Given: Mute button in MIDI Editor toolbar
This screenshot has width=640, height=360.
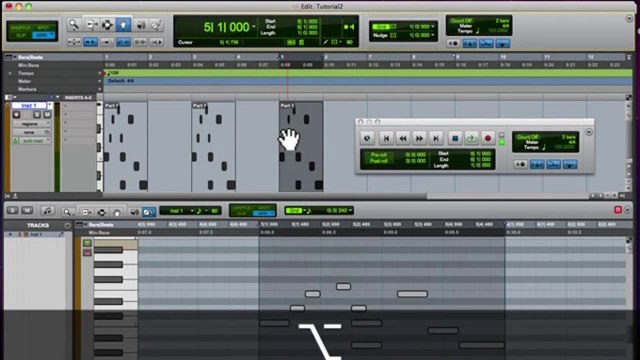Looking at the screenshot, I should (27, 211).
